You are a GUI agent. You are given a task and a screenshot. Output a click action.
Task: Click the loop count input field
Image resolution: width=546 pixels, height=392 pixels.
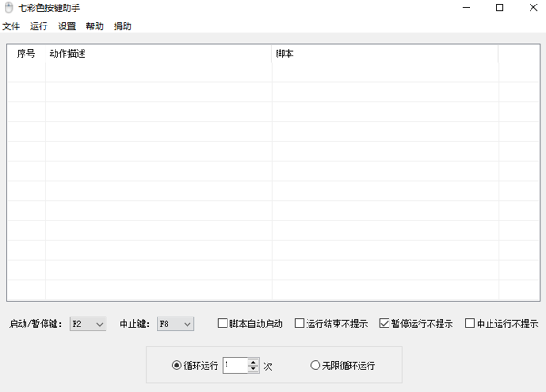coord(234,366)
